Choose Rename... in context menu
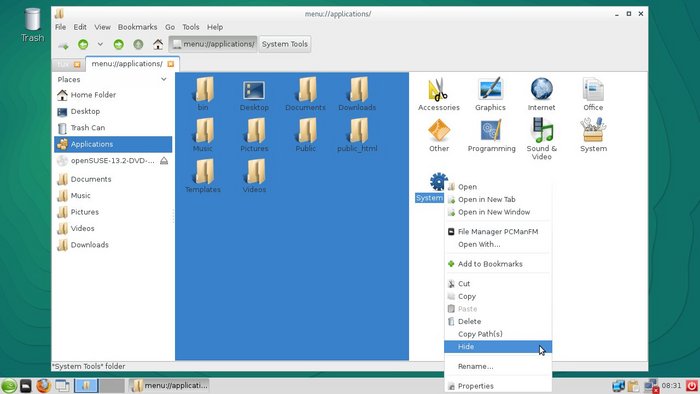The width and height of the screenshot is (700, 394). click(498, 366)
